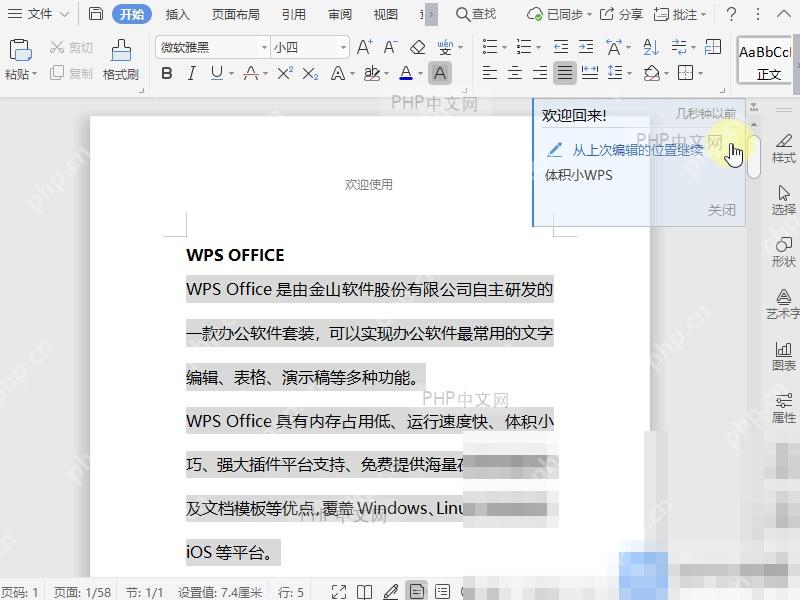The height and width of the screenshot is (600, 800).
Task: Click fullscreen view icon in status bar
Action: coord(339,592)
